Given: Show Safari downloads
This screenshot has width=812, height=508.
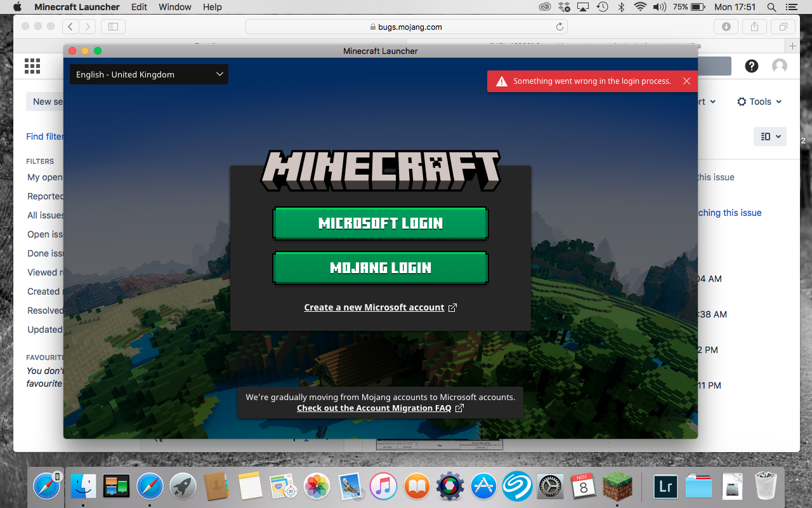Looking at the screenshot, I should click(726, 27).
